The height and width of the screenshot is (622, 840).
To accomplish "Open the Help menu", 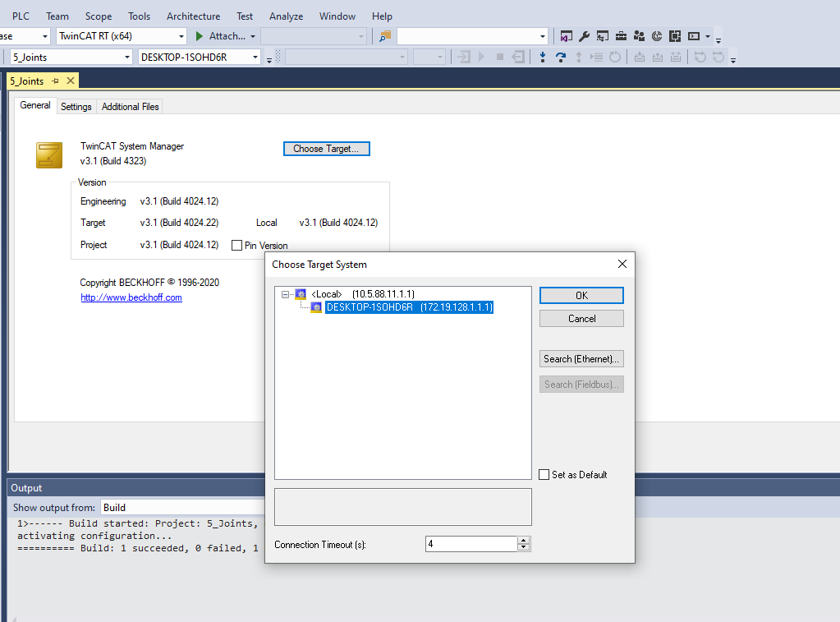I will click(x=382, y=16).
